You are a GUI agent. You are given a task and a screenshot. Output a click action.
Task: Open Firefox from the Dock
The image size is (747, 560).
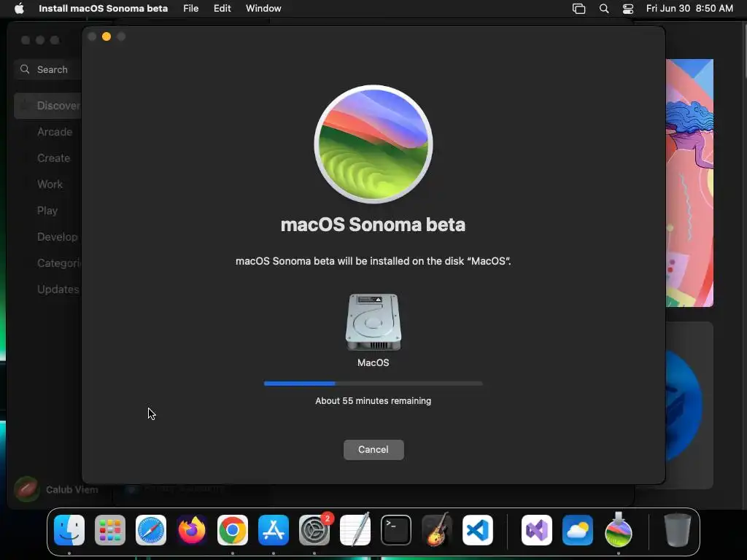tap(192, 530)
